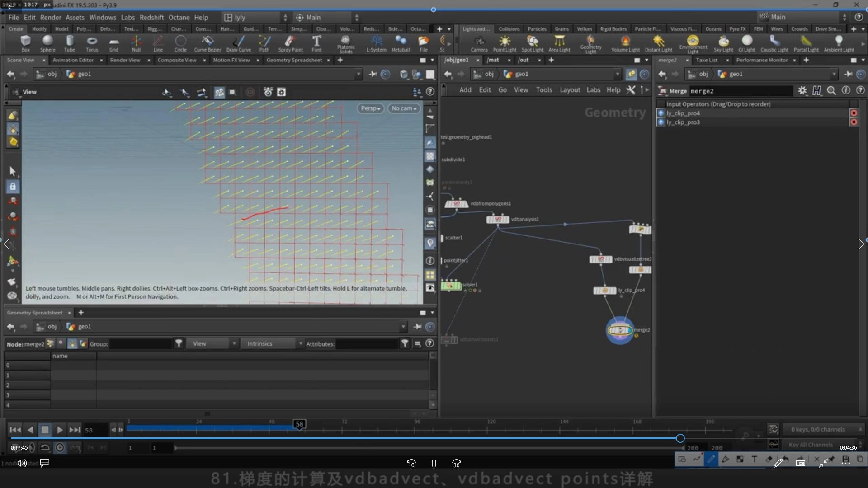Select the Spray Paint shelf tool
This screenshot has height=488, width=868.
[x=290, y=43]
